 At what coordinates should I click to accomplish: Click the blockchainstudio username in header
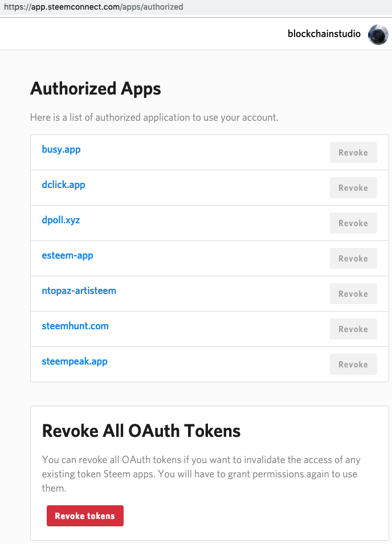tap(324, 34)
